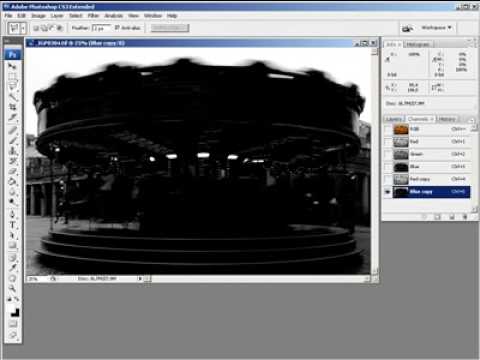The width and height of the screenshot is (480, 360).
Task: Select the Blue channel row
Action: tap(428, 167)
